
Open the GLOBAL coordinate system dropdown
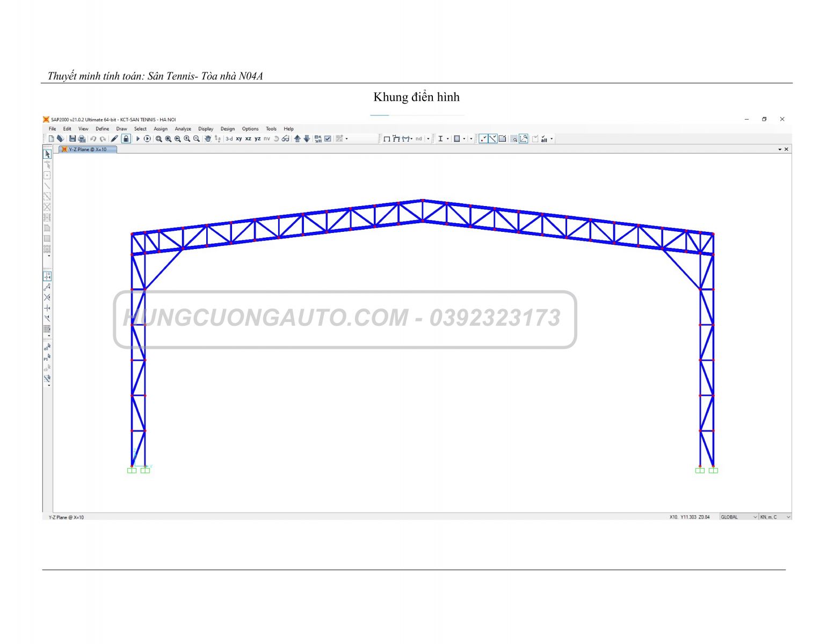click(739, 517)
